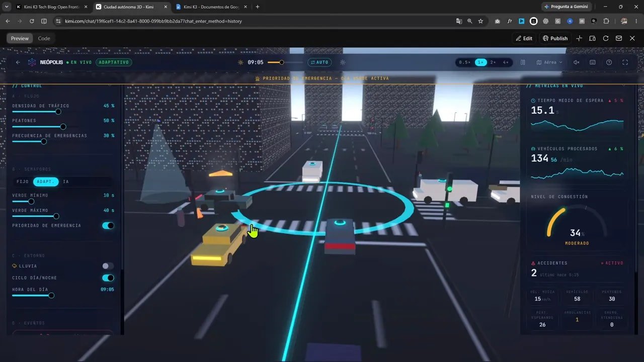Viewport: 644px width, 362px height.
Task: Switch to the Preview tab
Action: tap(20, 38)
